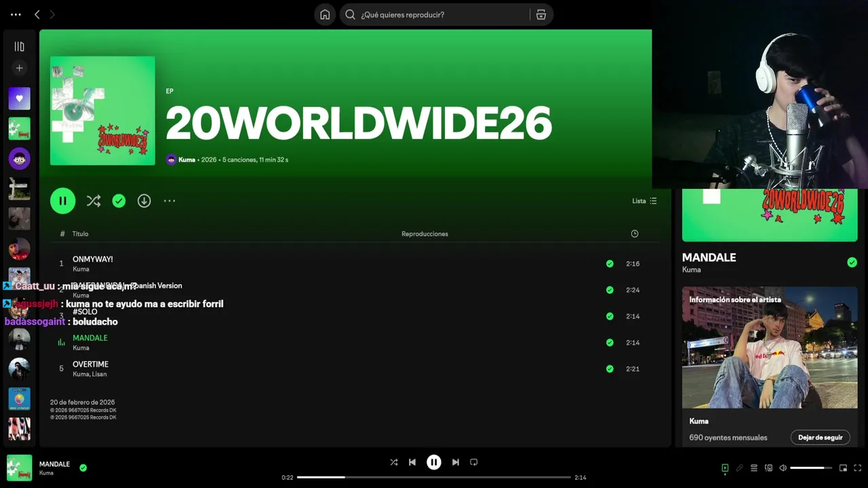Toggle the Now Playing view icon
The height and width of the screenshot is (488, 868).
tap(725, 468)
